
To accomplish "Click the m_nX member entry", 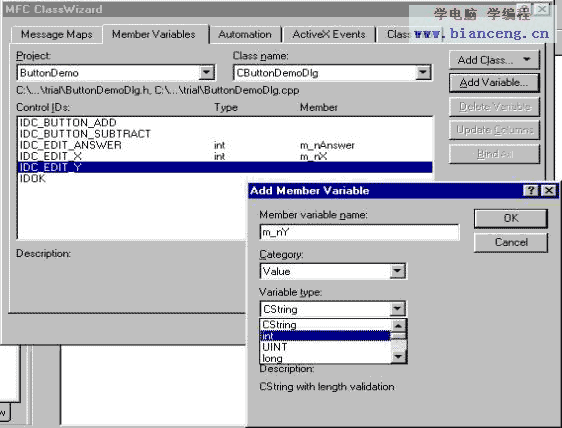I will tap(314, 156).
